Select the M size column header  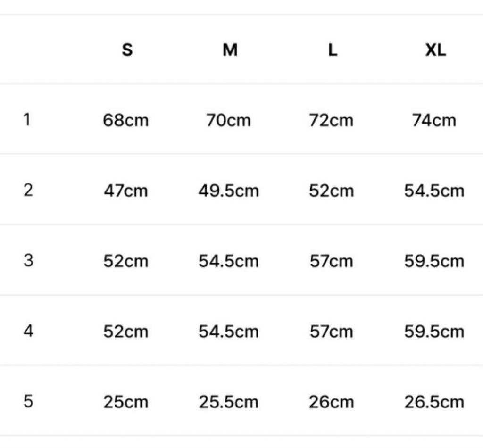pos(230,50)
